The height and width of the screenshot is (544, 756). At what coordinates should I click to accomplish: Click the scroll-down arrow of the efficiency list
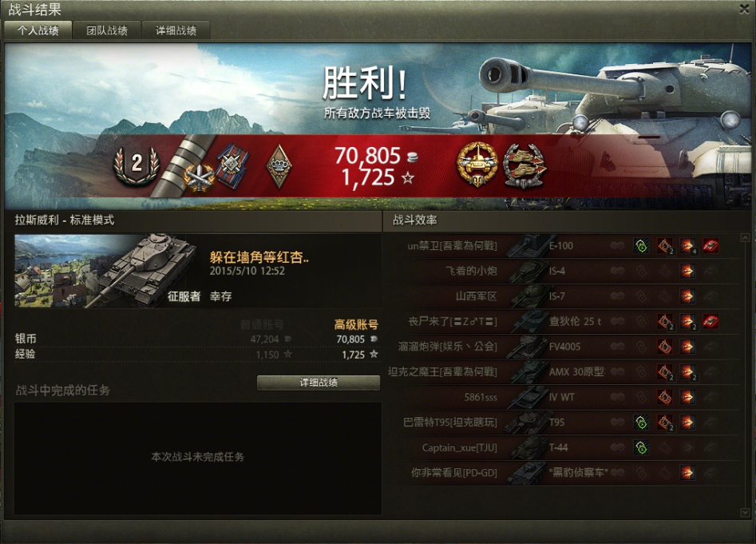click(745, 512)
